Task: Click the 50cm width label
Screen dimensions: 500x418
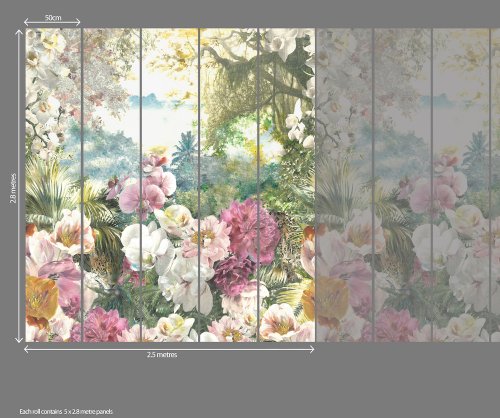Action: click(53, 17)
